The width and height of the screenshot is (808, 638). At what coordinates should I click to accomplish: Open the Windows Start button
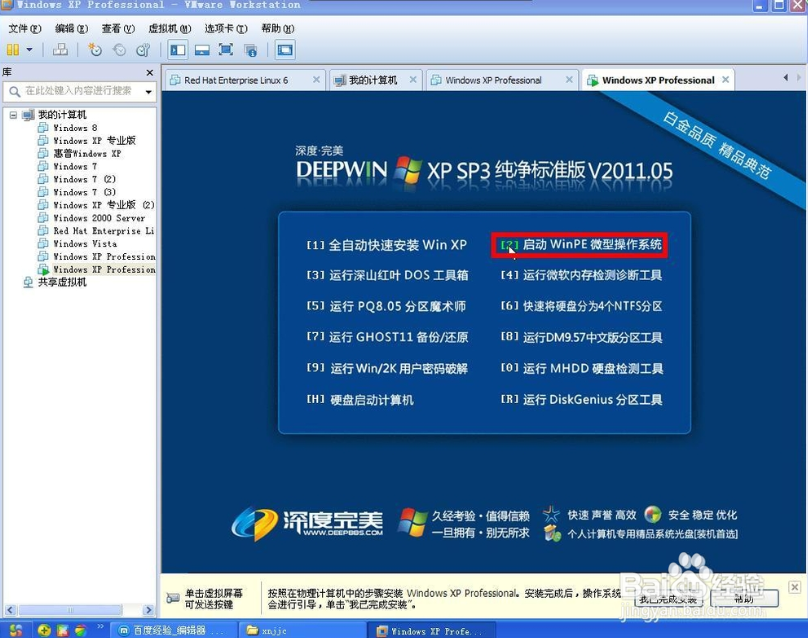[15, 630]
